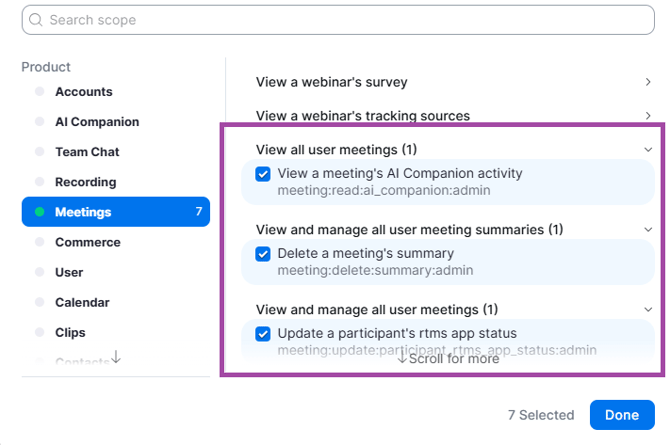Click the search magnifier icon

point(35,20)
